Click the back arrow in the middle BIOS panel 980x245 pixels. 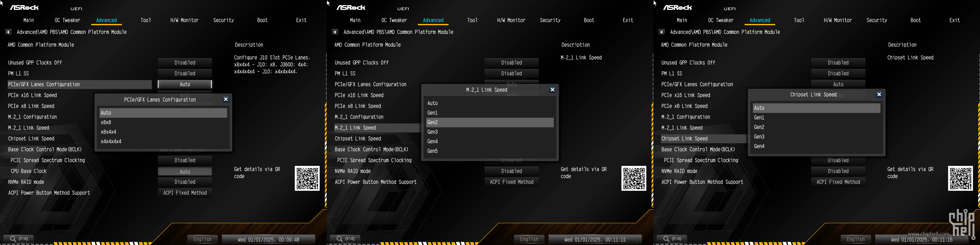coord(335,32)
